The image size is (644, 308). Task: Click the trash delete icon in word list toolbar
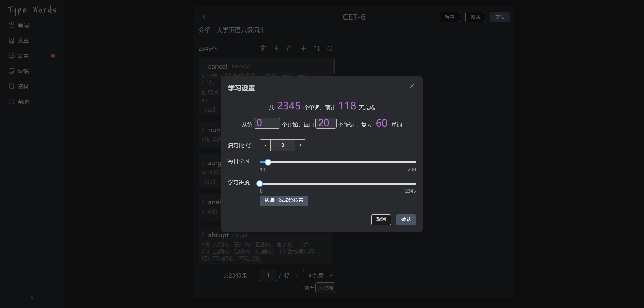[263, 49]
